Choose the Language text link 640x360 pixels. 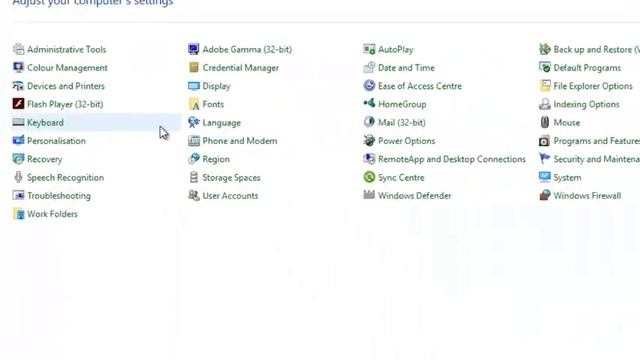tap(222, 123)
